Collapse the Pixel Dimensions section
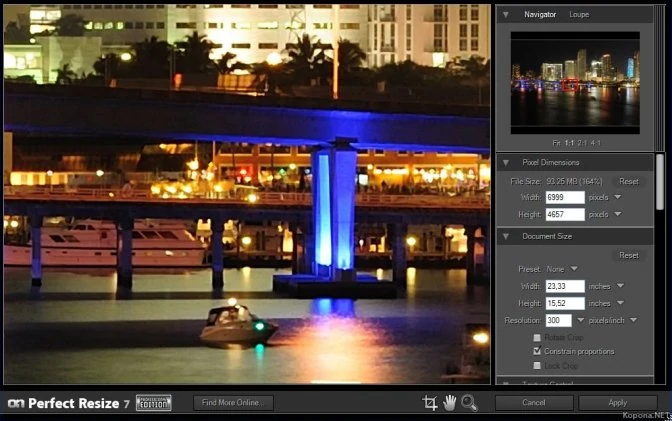 [x=506, y=162]
